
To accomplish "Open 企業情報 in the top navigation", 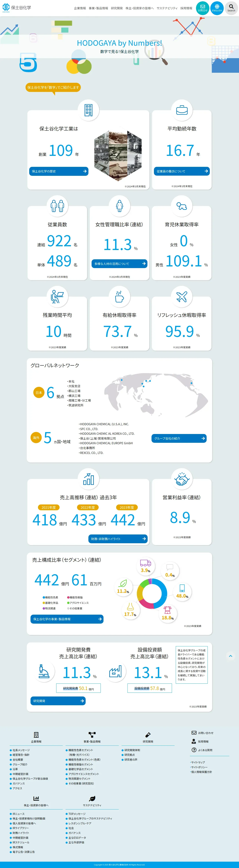I will 80,8.
